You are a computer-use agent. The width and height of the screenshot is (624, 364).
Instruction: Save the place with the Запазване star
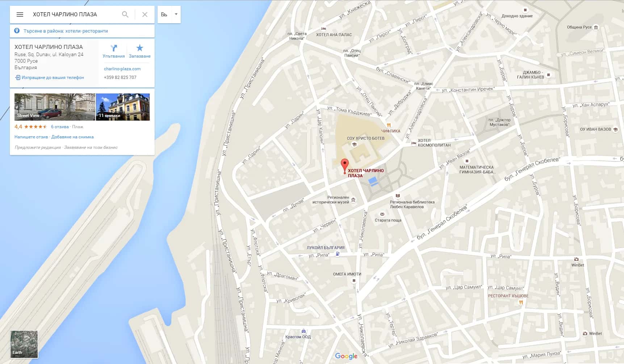click(x=139, y=48)
